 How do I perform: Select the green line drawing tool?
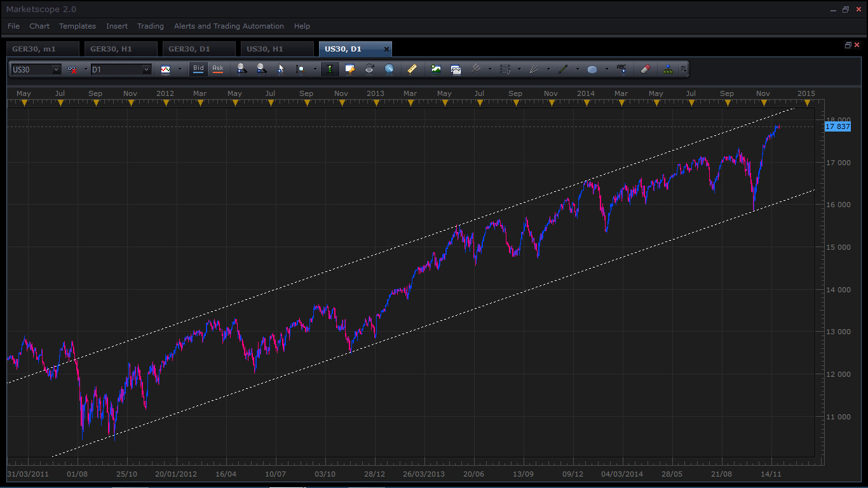coord(563,69)
